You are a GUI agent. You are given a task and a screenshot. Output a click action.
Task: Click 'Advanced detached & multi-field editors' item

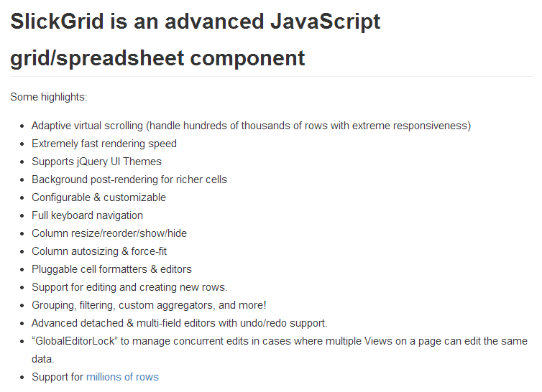180,323
